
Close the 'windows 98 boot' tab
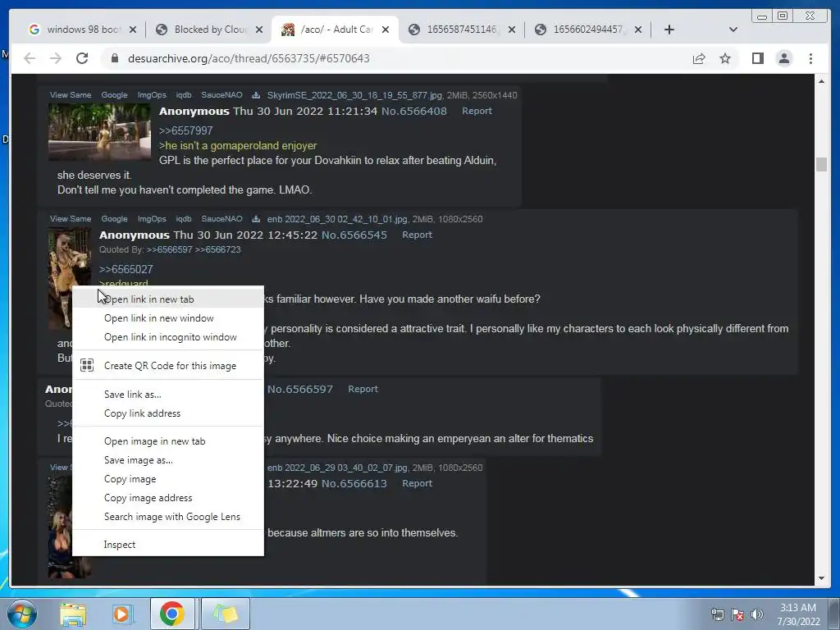pos(133,30)
